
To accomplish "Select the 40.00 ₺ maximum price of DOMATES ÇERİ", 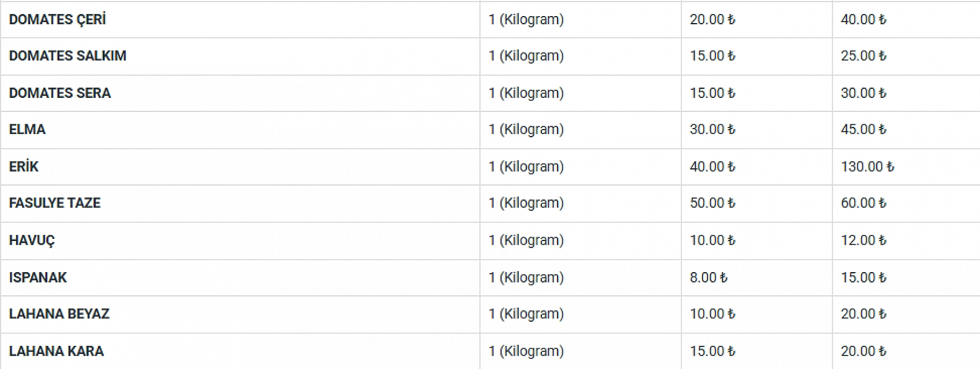I will tap(863, 19).
